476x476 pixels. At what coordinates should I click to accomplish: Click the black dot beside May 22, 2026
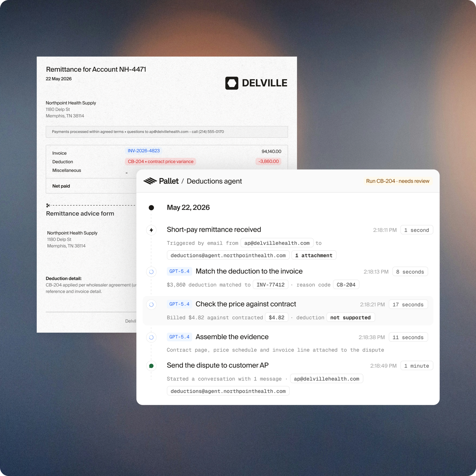(151, 208)
